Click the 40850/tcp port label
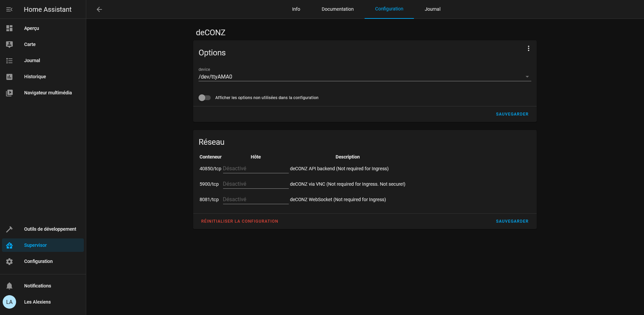 pos(210,169)
